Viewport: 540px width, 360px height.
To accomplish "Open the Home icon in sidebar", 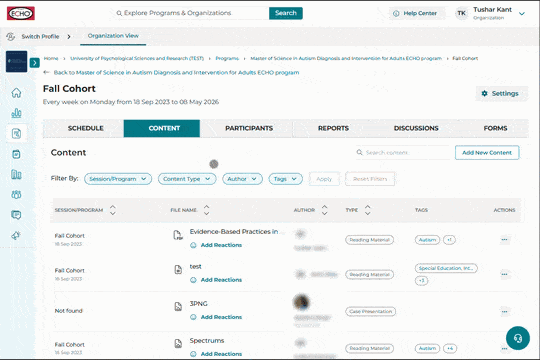I will pos(16,93).
